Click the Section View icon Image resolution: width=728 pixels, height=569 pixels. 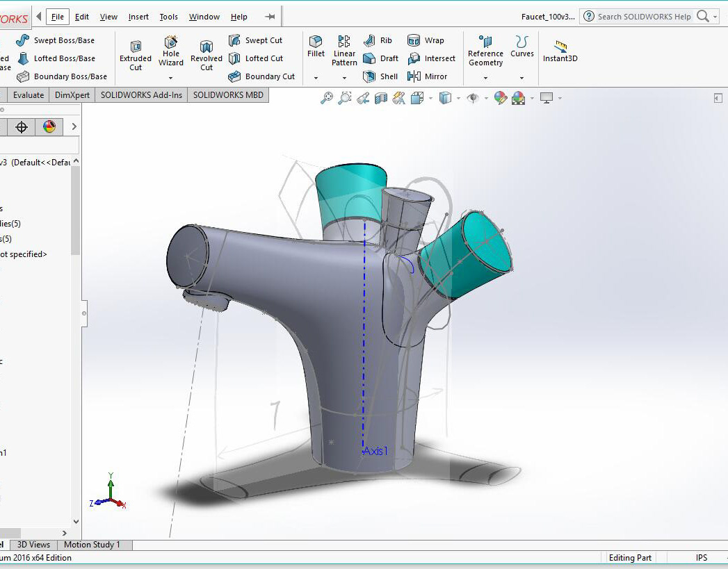coord(381,98)
